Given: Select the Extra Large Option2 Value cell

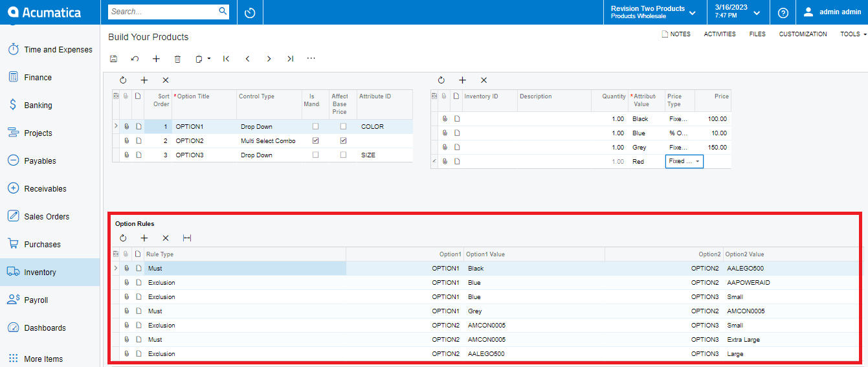Looking at the screenshot, I should click(792, 340).
